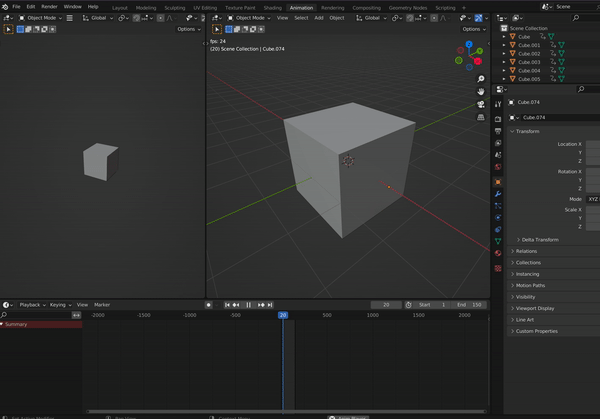Viewport: 600px width, 419px height.
Task: Click the hand pan view gizmo
Action: [x=481, y=90]
